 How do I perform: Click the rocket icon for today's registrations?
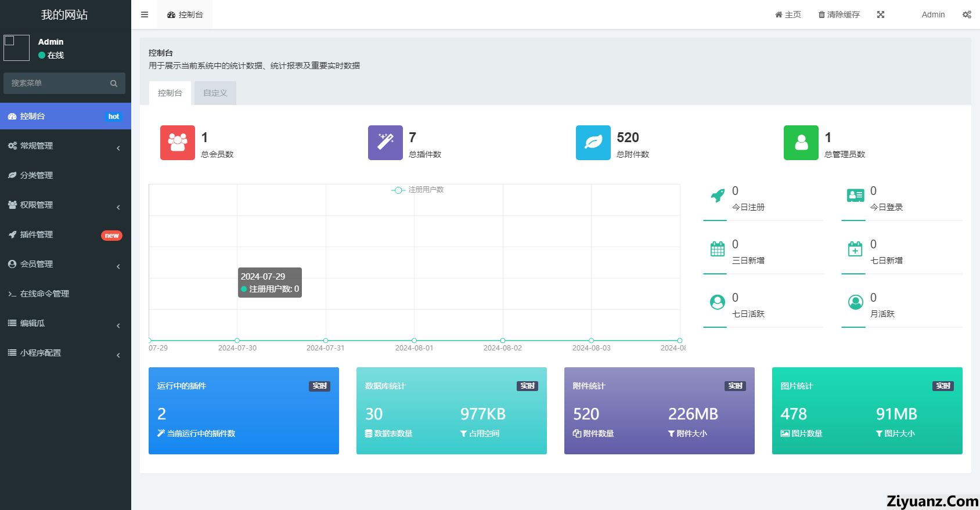[718, 196]
